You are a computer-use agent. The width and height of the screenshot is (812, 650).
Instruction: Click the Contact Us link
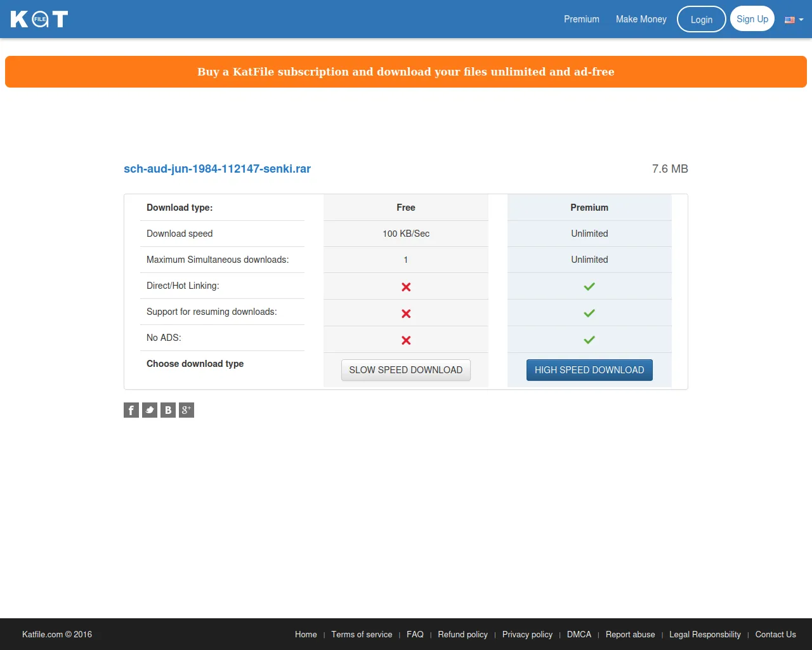click(775, 634)
